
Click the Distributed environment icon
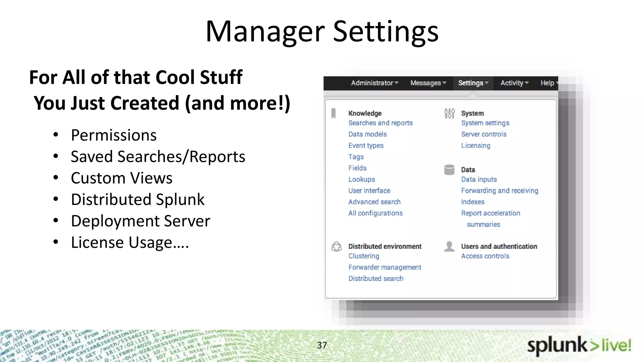(x=336, y=247)
